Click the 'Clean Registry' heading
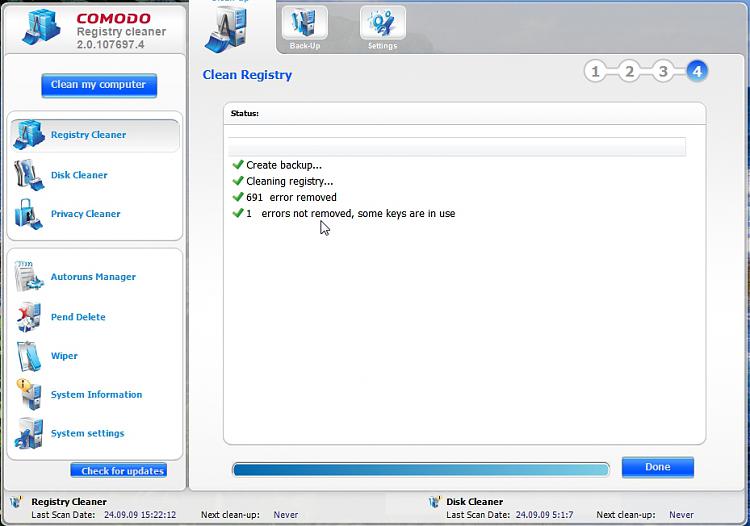 click(247, 75)
